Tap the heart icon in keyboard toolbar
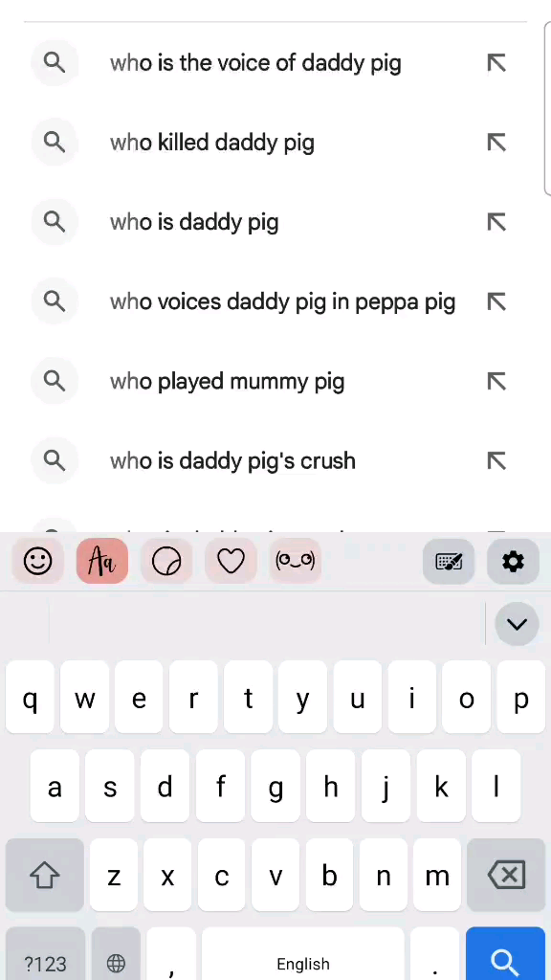This screenshot has width=551, height=980. [231, 561]
